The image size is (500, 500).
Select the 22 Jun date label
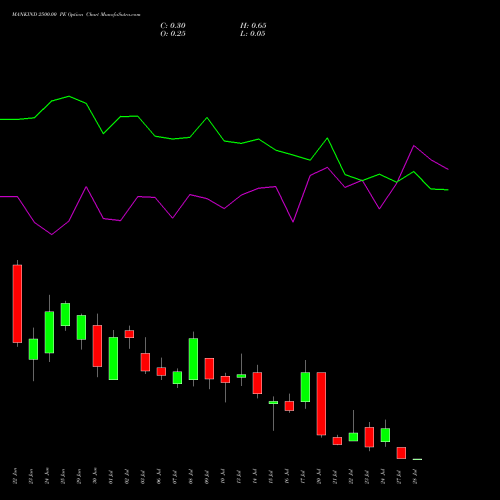(15, 476)
